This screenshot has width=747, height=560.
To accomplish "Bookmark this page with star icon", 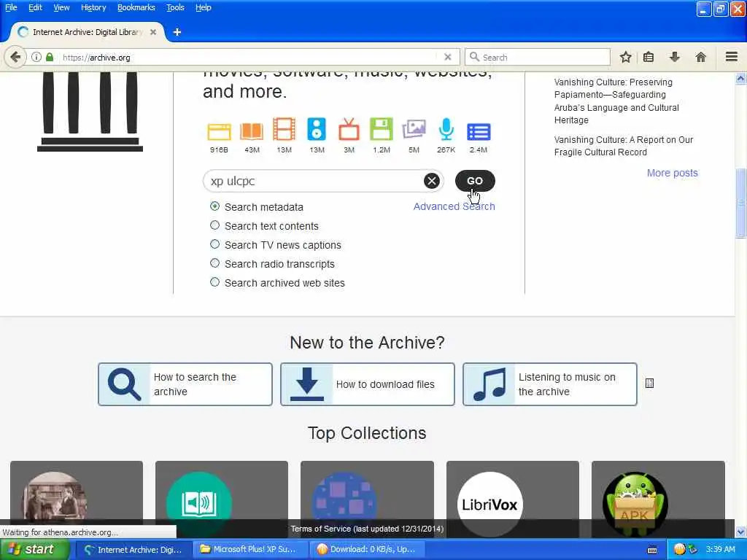I will coord(625,57).
